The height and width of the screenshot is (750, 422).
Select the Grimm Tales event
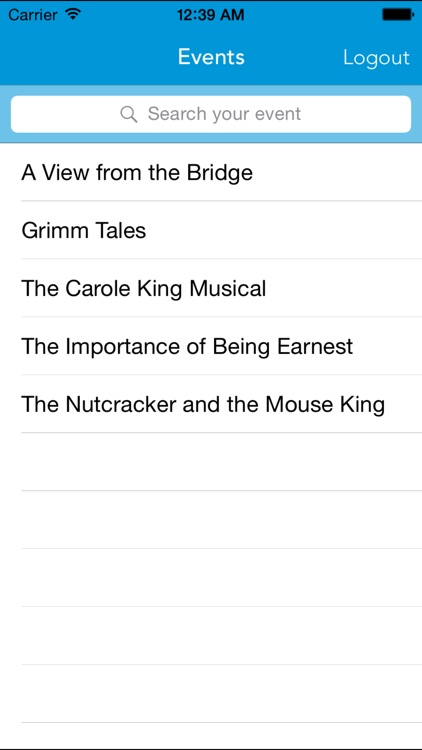point(211,230)
